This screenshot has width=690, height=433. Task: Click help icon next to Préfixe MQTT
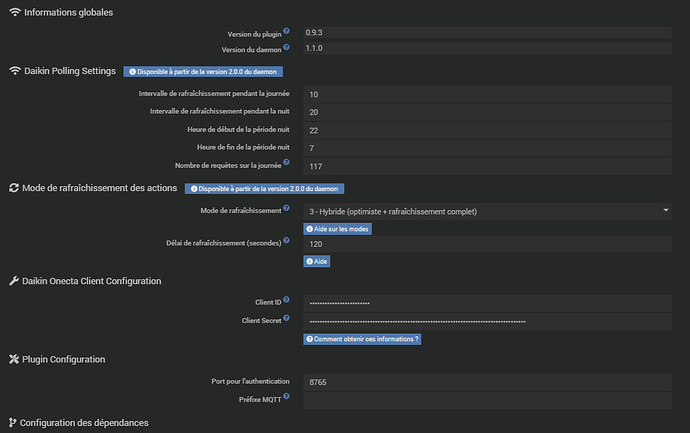tap(286, 397)
